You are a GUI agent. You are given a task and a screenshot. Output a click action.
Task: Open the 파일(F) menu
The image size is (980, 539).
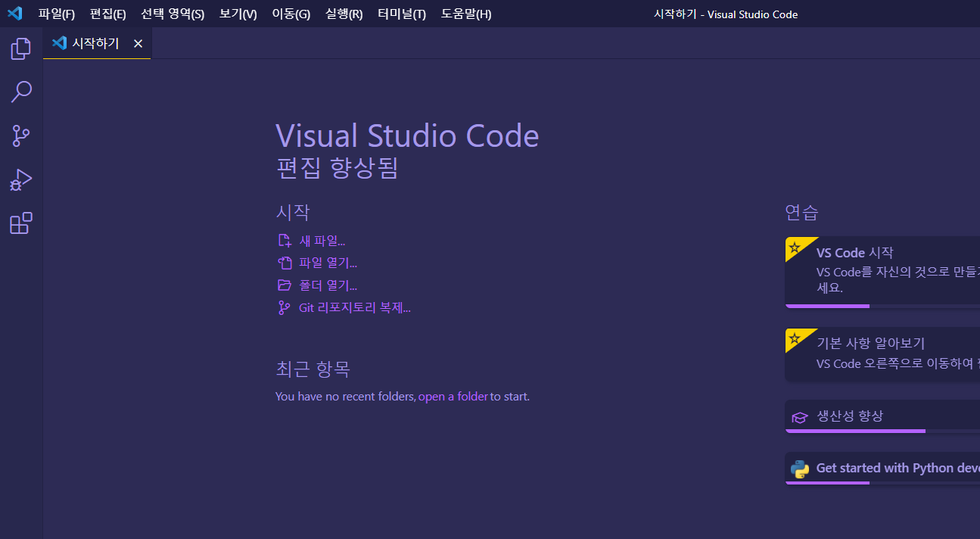click(57, 14)
